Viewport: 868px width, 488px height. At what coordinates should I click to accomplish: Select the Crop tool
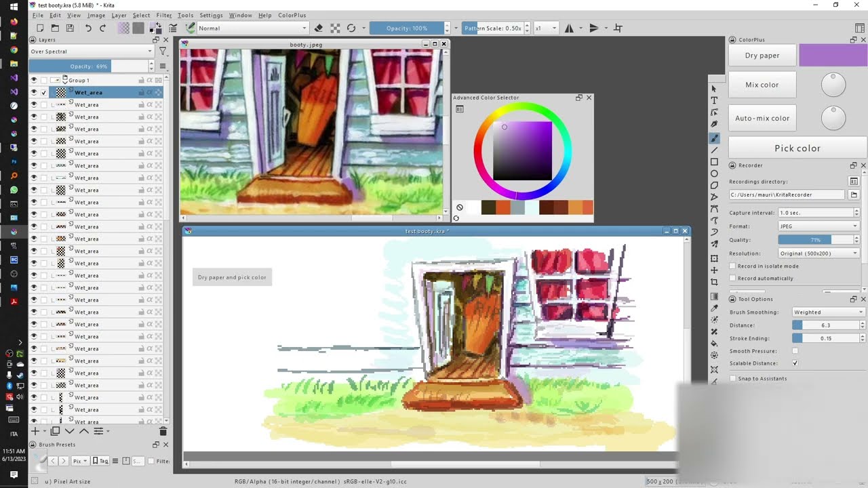[x=714, y=282]
